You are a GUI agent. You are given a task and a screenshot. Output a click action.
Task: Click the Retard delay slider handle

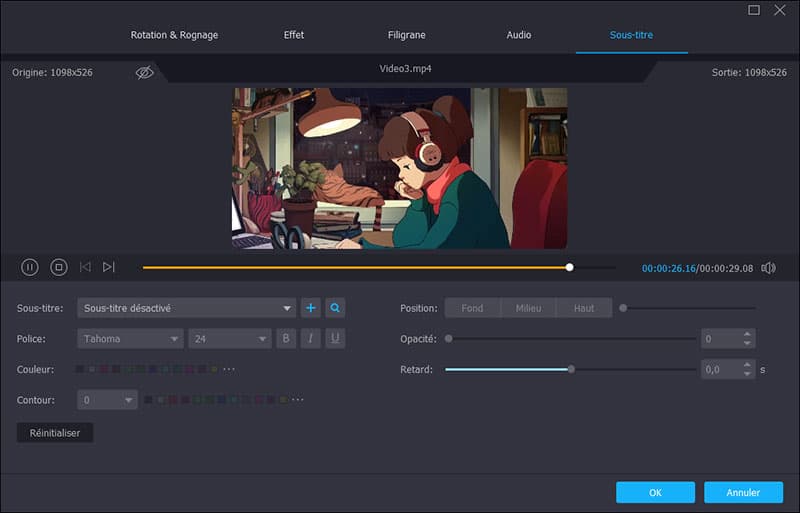571,369
